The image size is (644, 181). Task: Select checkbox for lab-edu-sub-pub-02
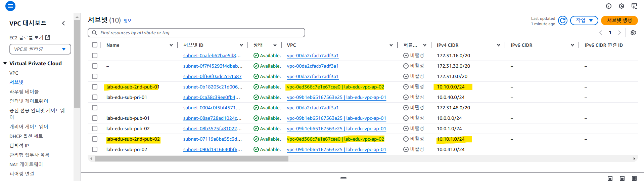[x=95, y=129]
